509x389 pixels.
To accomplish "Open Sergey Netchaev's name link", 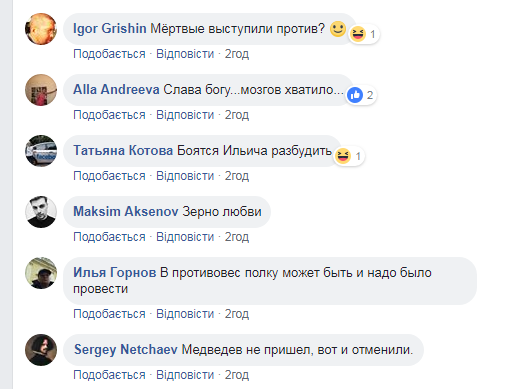I will coord(126,350).
